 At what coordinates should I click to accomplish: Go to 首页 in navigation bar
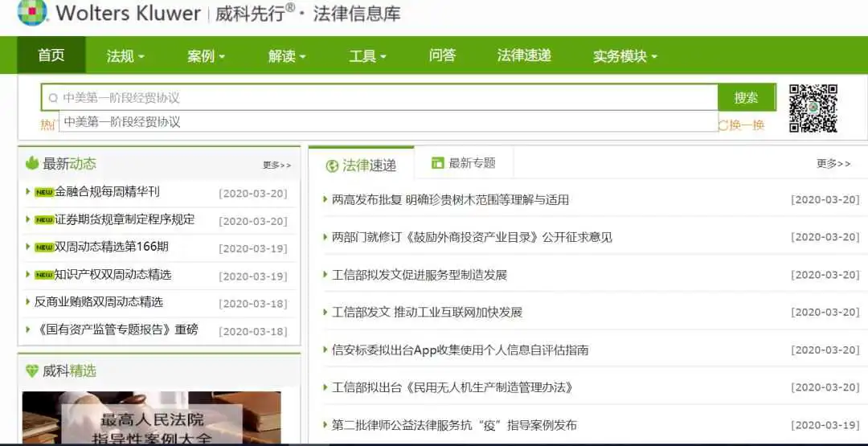coord(51,55)
